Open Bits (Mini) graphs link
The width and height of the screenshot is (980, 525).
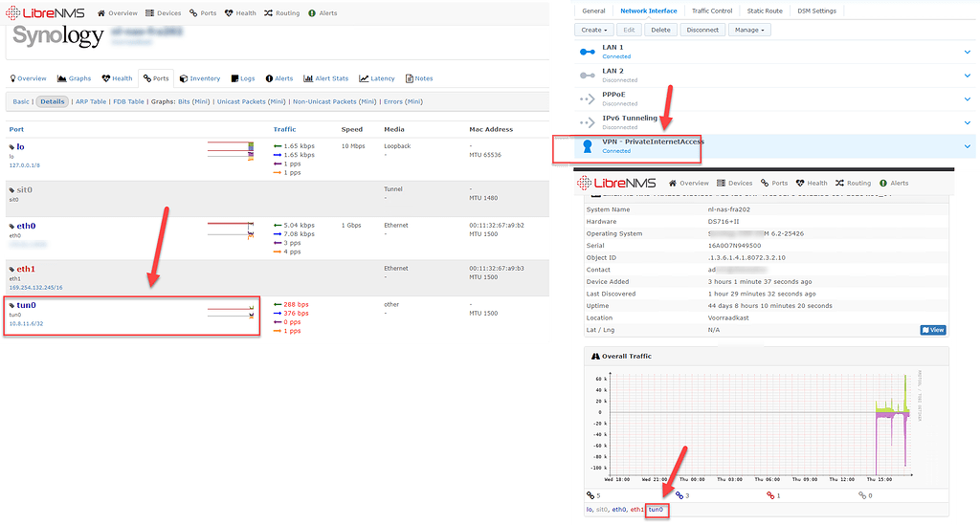193,101
